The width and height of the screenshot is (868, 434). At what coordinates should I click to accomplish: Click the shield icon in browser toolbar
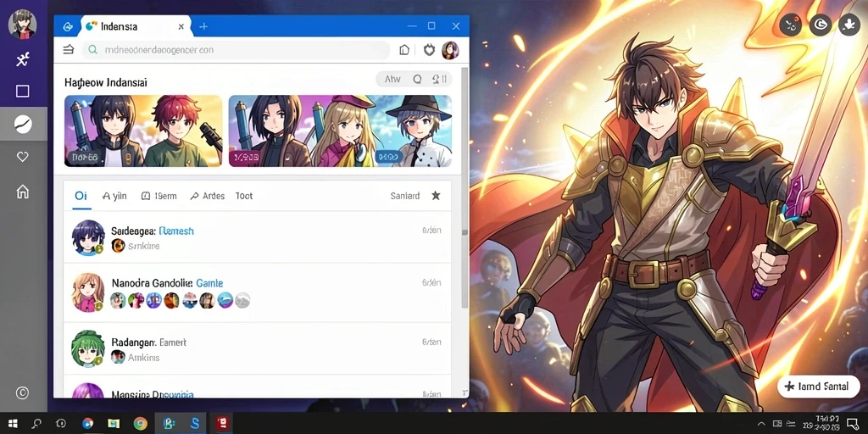click(x=429, y=50)
